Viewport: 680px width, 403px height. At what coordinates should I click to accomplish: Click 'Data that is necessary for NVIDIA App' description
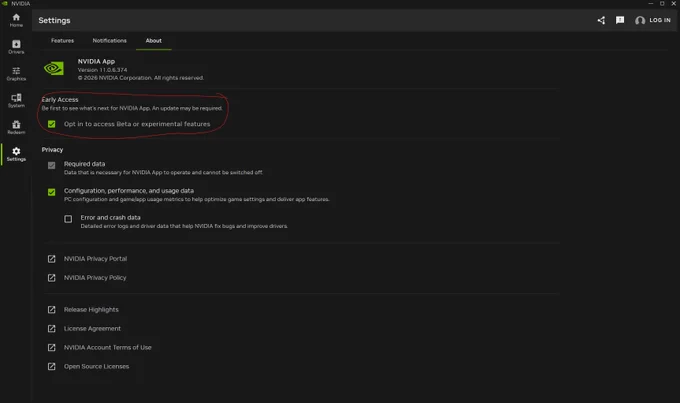click(163, 173)
